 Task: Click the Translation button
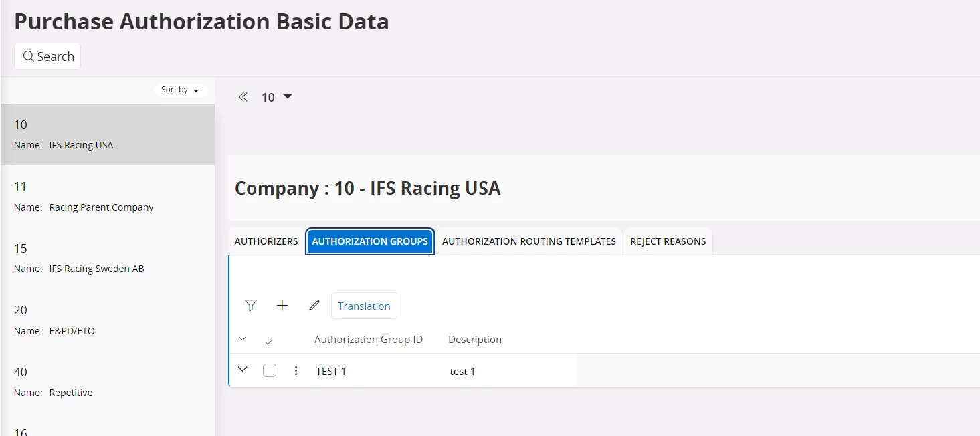(364, 306)
